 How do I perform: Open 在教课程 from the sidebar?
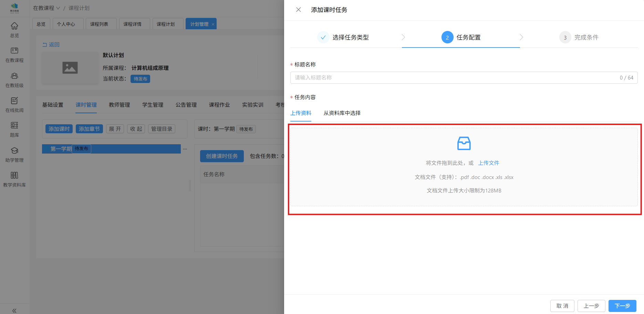(14, 51)
